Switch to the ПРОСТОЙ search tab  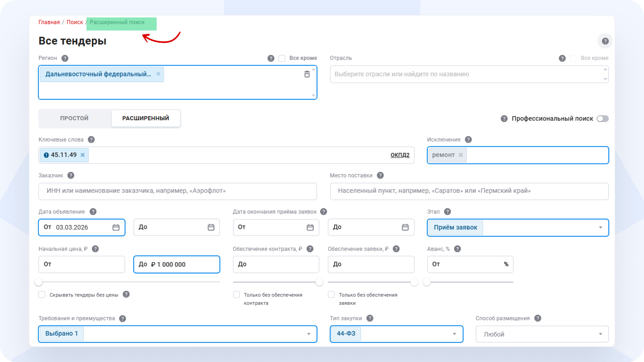[74, 118]
